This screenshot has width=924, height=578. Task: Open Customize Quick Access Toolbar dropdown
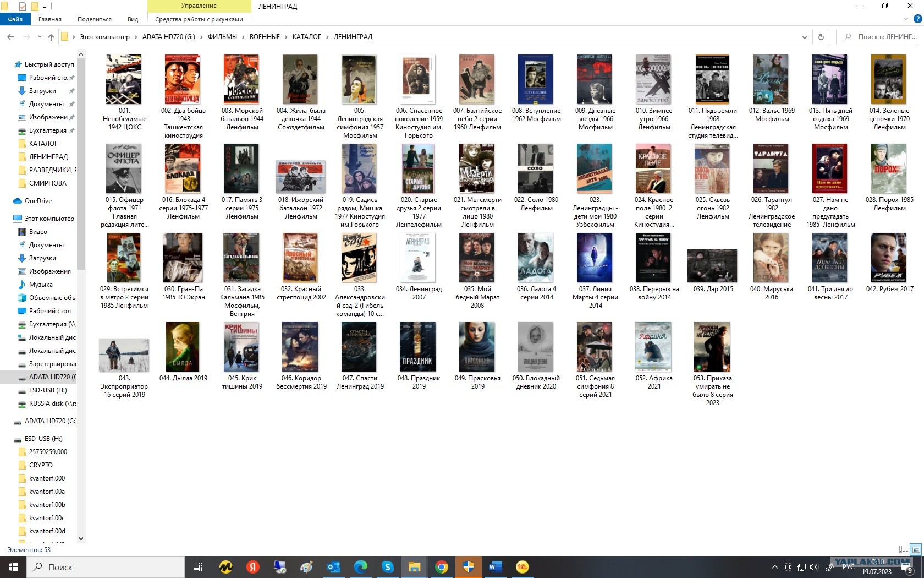tap(45, 7)
